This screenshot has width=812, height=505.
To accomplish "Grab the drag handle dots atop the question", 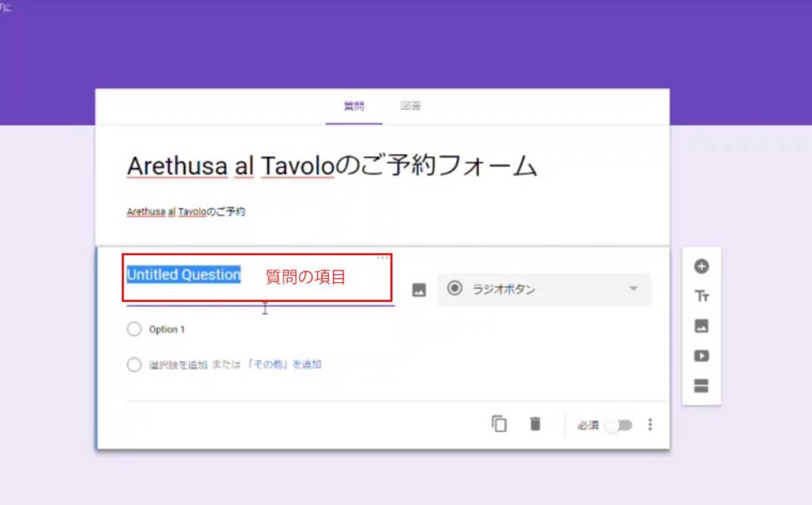I will tap(383, 258).
